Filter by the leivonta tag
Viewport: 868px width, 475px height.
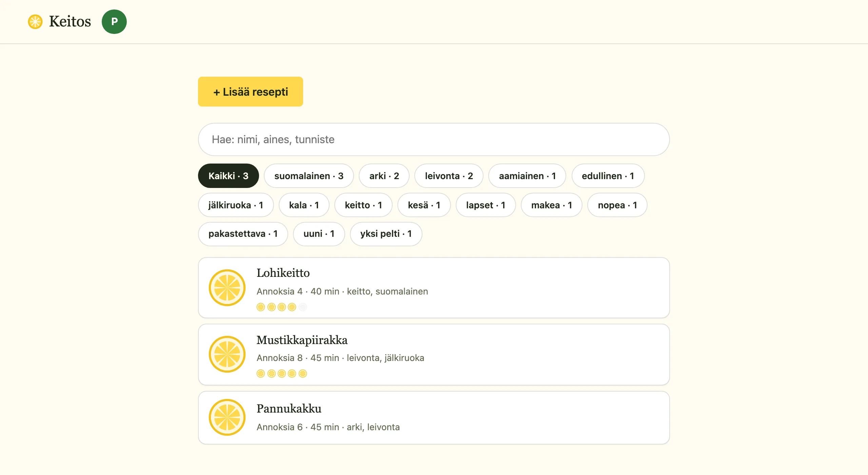point(449,176)
